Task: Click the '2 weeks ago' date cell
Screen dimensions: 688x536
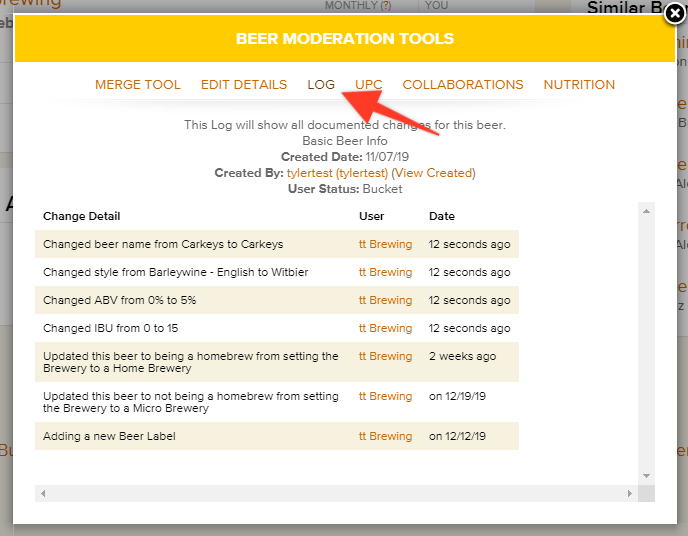Action: tap(462, 356)
